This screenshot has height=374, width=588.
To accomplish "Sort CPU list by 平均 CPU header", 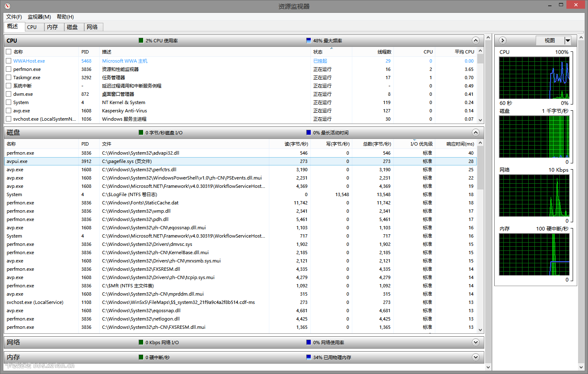I will (456, 52).
